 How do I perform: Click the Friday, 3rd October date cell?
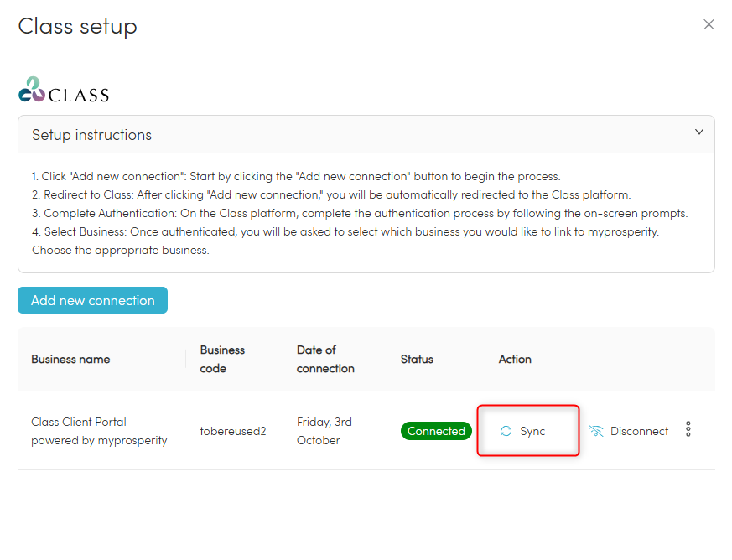(x=324, y=431)
